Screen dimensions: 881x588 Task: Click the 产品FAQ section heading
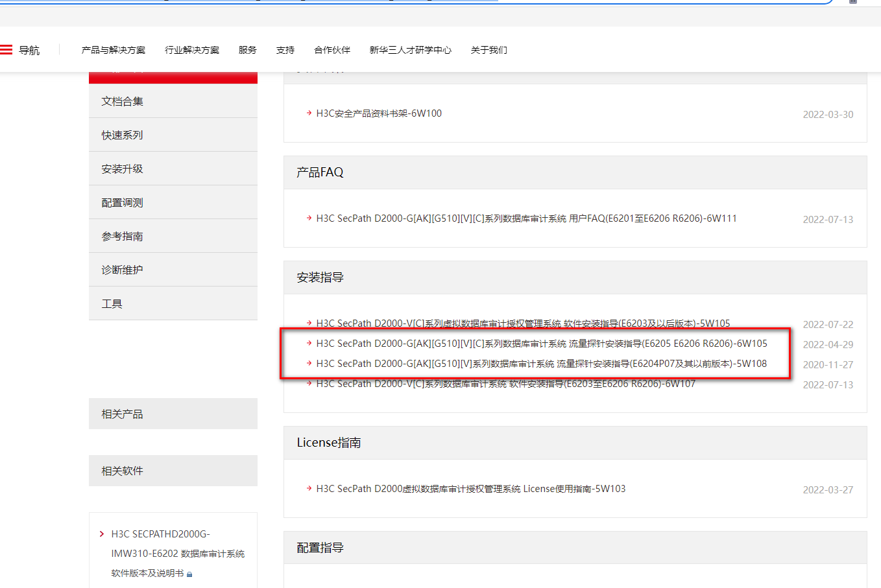(320, 172)
